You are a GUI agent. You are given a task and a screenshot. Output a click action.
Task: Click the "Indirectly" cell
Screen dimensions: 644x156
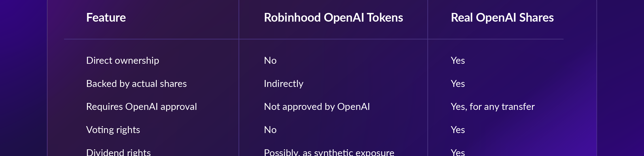(284, 84)
